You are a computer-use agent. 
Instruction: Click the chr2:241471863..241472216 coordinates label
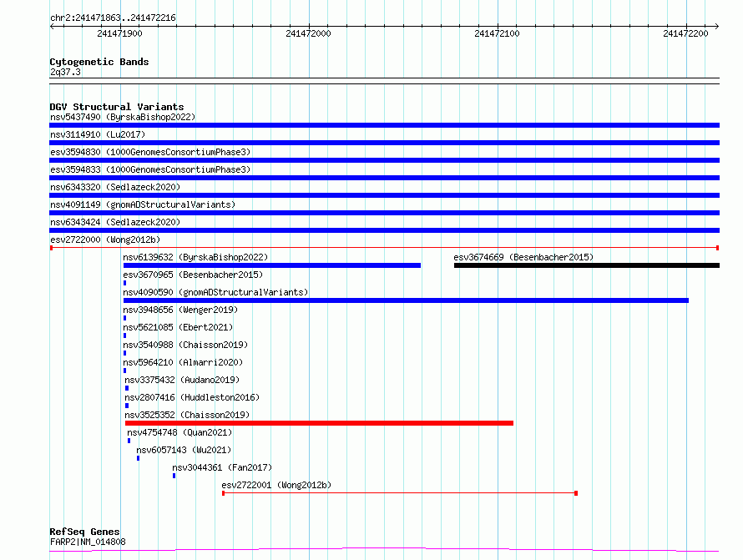pyautogui.click(x=113, y=18)
